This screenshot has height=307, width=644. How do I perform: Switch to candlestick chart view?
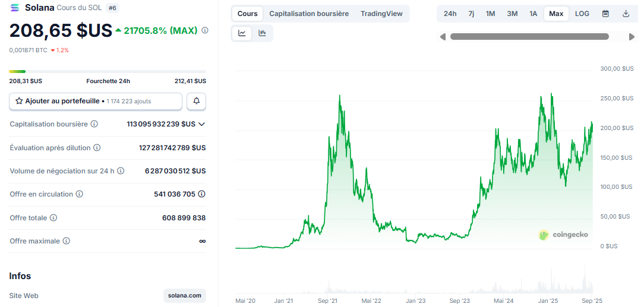(x=262, y=33)
